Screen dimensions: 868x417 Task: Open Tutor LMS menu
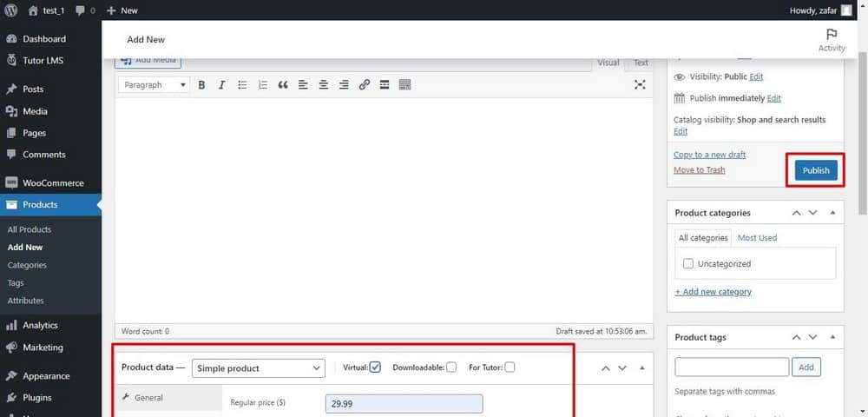(43, 60)
